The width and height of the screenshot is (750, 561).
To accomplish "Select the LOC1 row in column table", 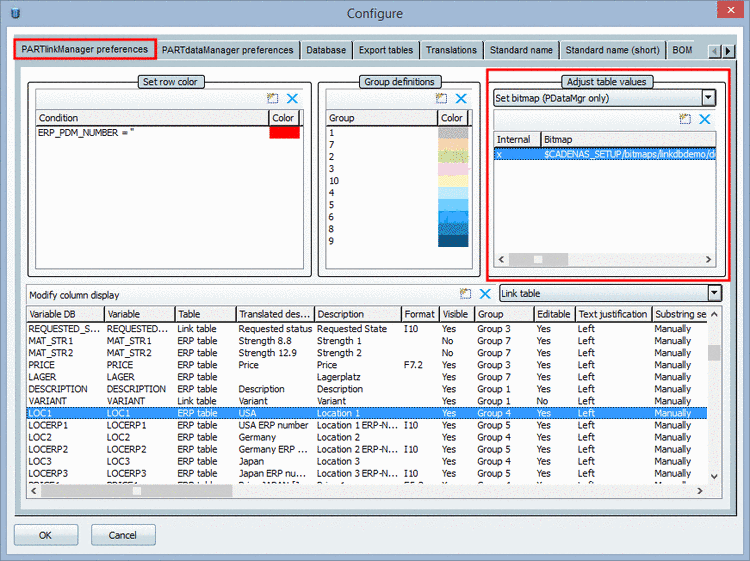I will tap(367, 413).
